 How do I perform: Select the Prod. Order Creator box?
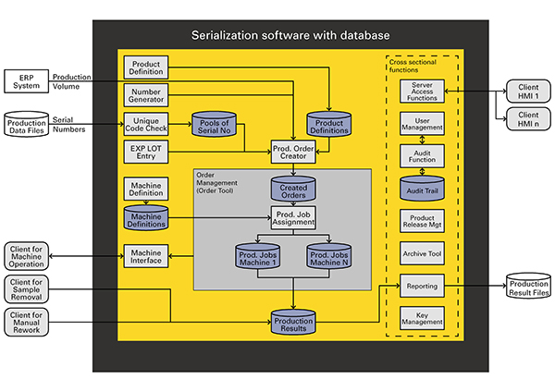[x=293, y=151]
